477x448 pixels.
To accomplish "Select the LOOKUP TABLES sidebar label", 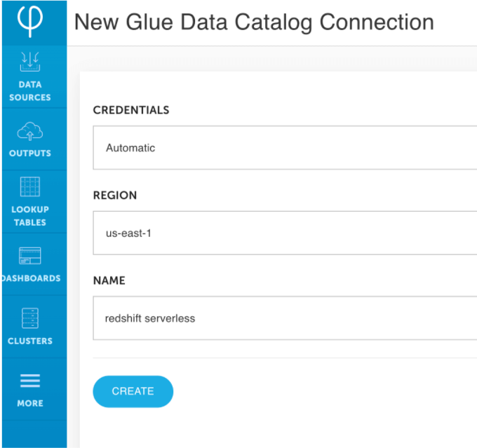I will [x=30, y=216].
